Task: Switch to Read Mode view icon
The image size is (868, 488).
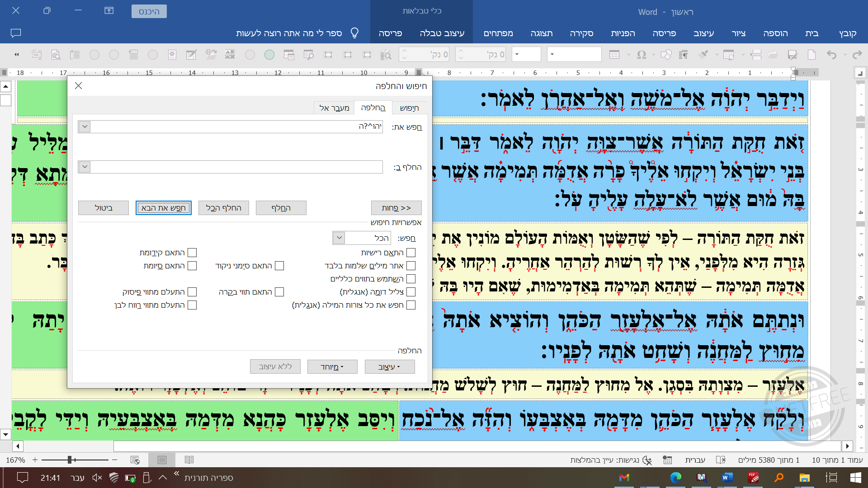Action: [189, 460]
